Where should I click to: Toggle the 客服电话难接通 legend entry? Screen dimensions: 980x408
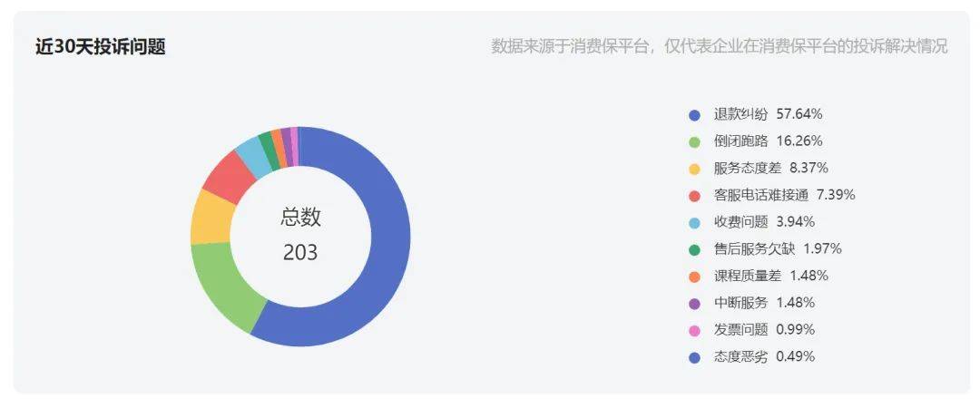point(772,195)
